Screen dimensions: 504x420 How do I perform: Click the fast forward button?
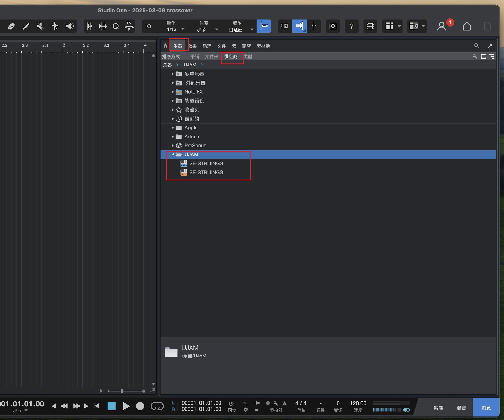[77, 406]
